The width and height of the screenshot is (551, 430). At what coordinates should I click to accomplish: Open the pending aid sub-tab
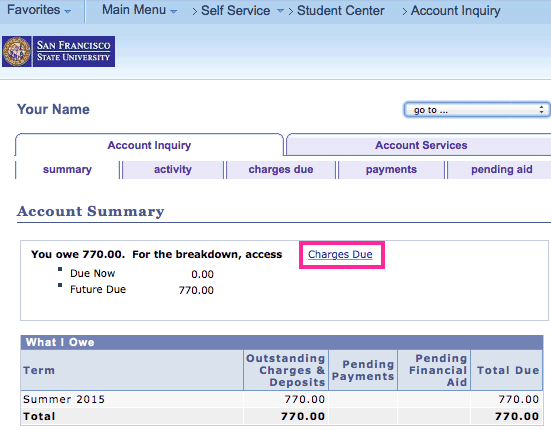coord(501,169)
